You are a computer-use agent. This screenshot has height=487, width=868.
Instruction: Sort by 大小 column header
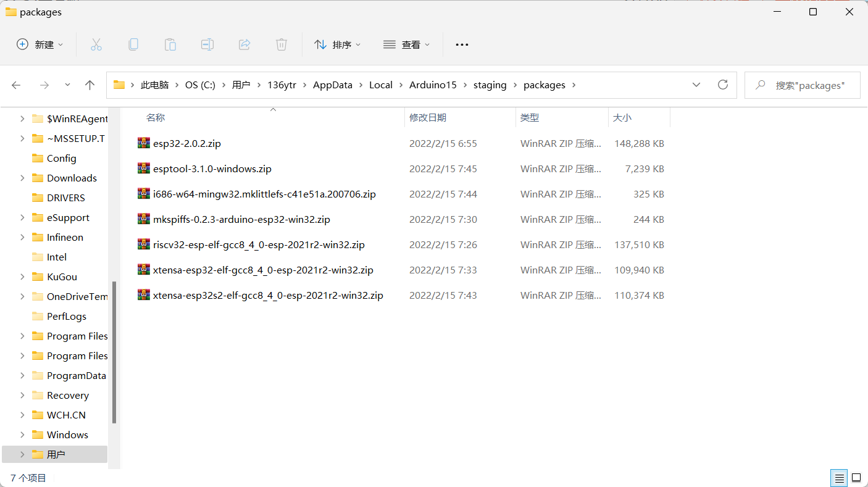point(622,117)
